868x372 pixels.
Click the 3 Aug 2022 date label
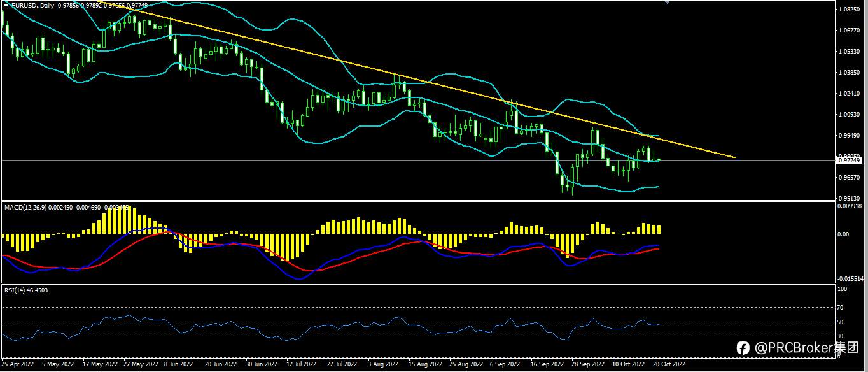pos(383,365)
